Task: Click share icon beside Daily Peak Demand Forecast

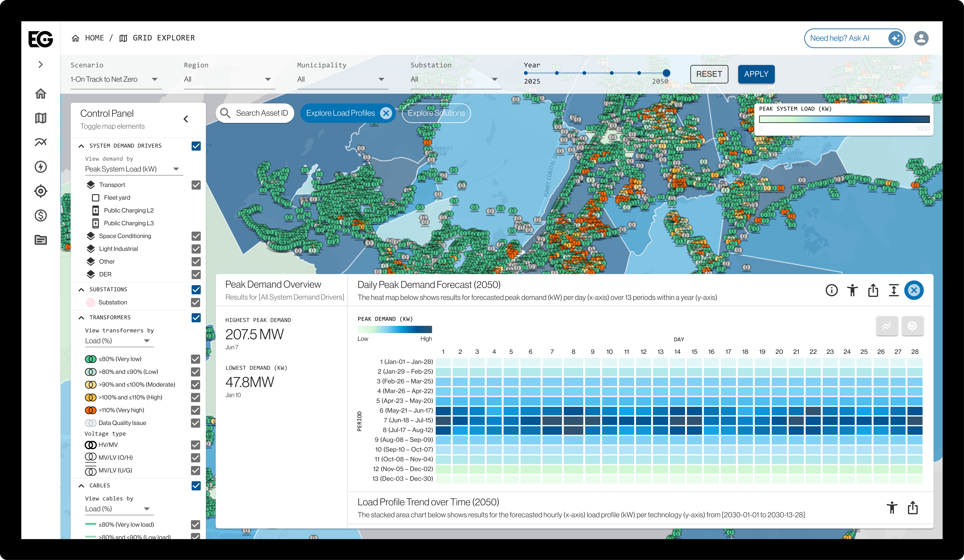Action: click(873, 291)
